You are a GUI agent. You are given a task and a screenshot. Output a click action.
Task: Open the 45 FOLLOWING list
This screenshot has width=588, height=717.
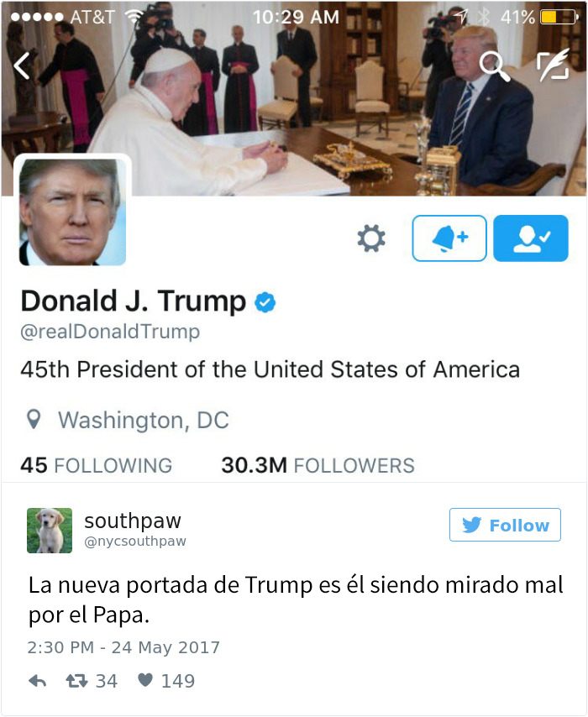(x=97, y=465)
